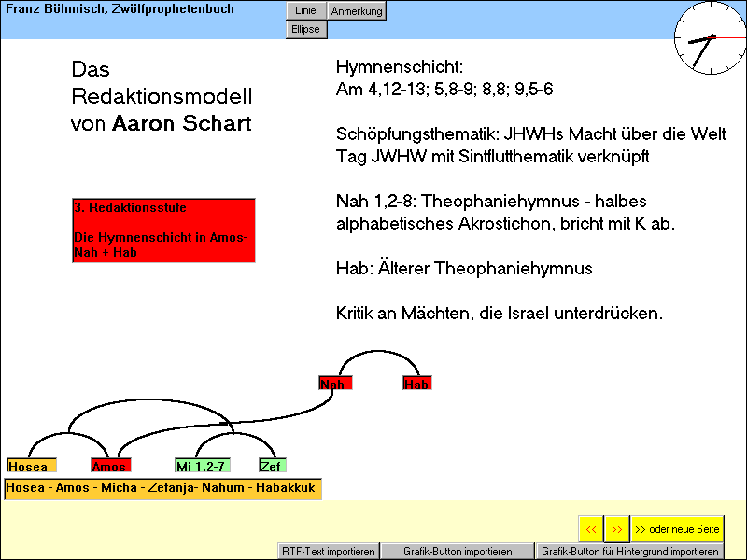Select the Ellipse drawing button
Screen dimensions: 747x560
(305, 29)
